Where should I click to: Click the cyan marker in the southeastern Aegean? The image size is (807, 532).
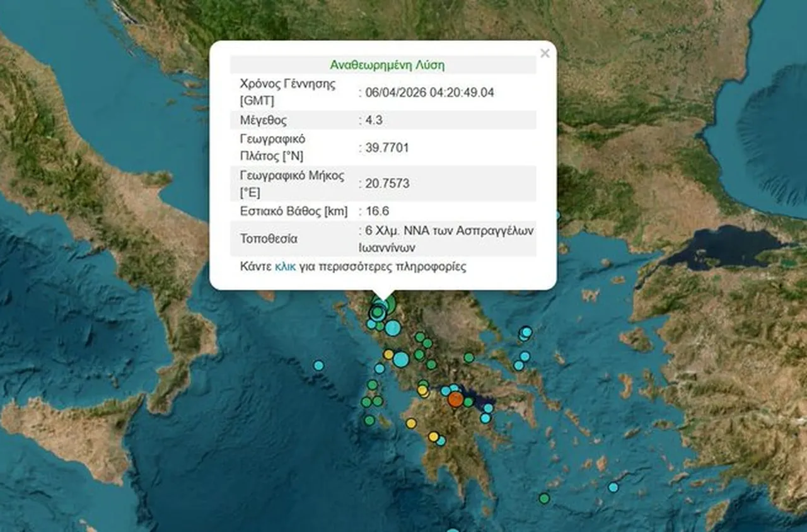tap(613, 487)
